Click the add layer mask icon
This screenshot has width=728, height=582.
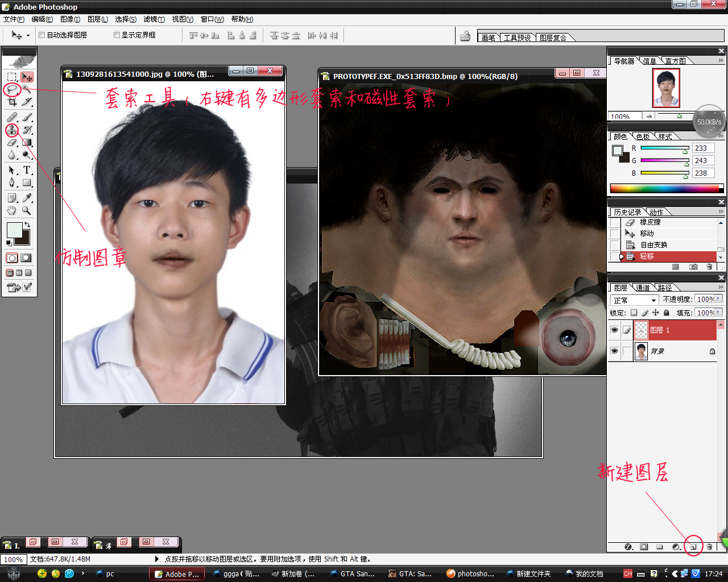[644, 547]
